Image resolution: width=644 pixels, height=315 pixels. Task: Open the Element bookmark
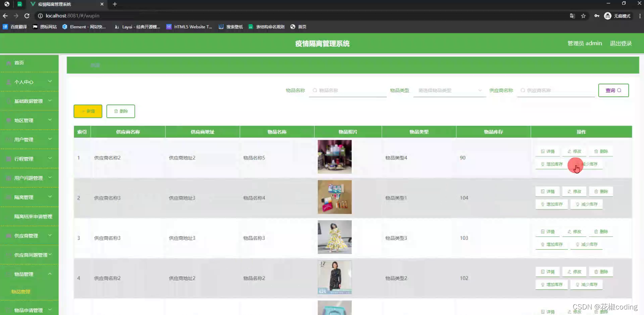pyautogui.click(x=84, y=26)
